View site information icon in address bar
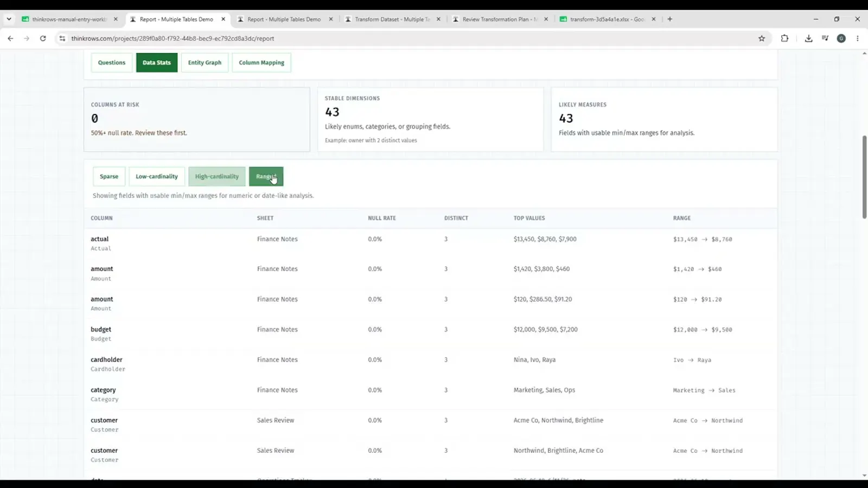 click(x=62, y=38)
